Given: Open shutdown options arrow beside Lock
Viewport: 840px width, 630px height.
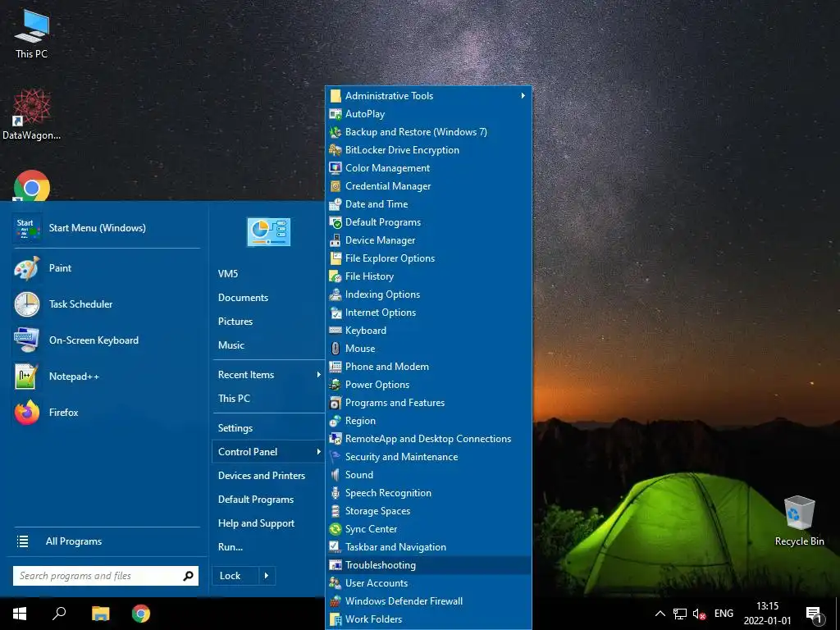Looking at the screenshot, I should [267, 576].
